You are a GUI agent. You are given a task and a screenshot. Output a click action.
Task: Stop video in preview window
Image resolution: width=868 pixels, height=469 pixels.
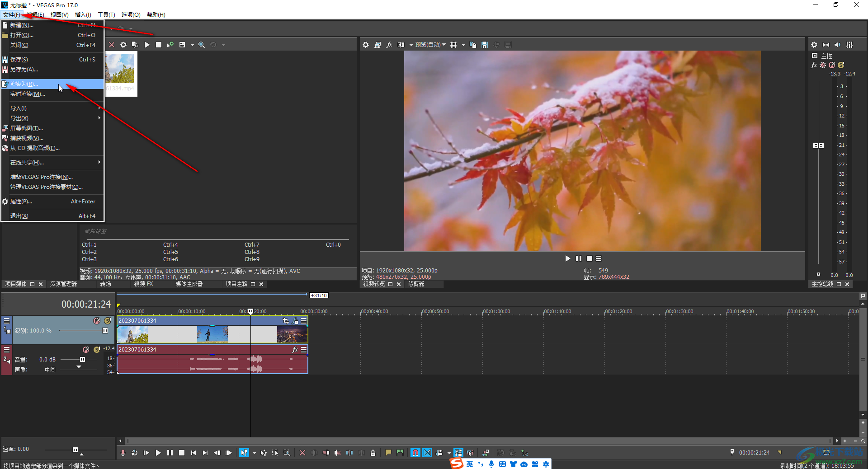pyautogui.click(x=590, y=258)
